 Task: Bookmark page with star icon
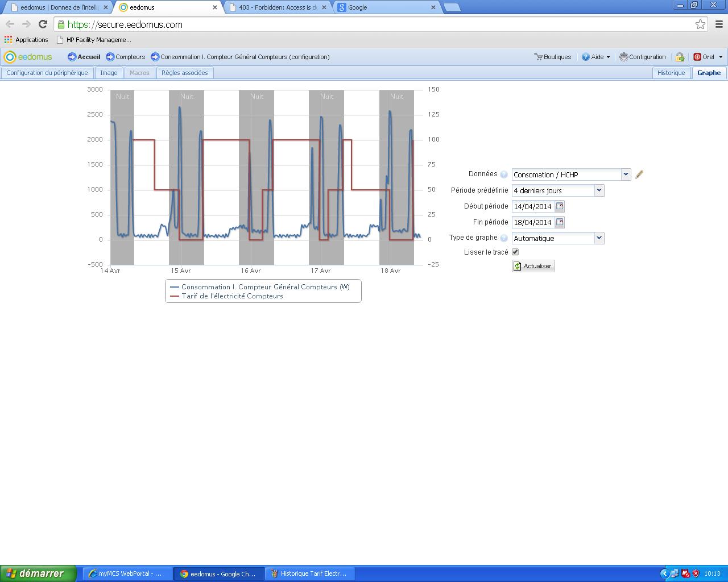(x=700, y=24)
